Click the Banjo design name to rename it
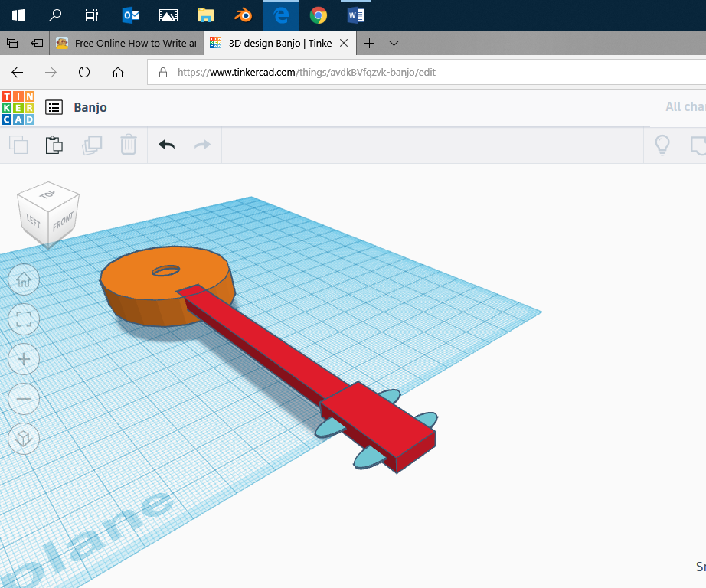Viewport: 706px width, 588px height. (x=90, y=107)
